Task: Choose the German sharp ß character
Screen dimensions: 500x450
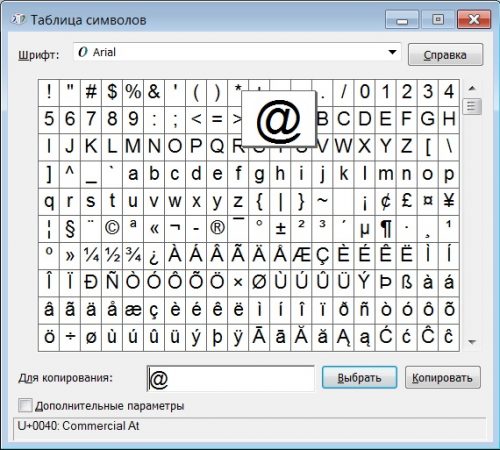Action: point(407,283)
